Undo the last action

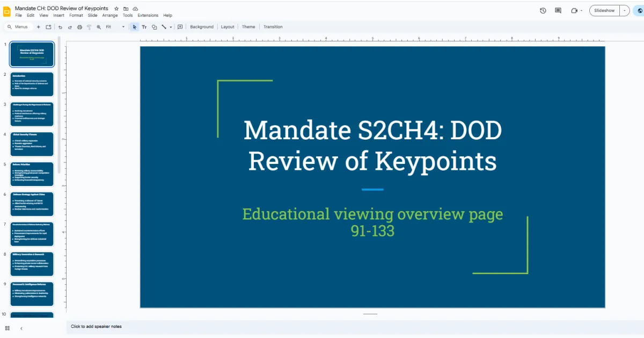point(60,27)
